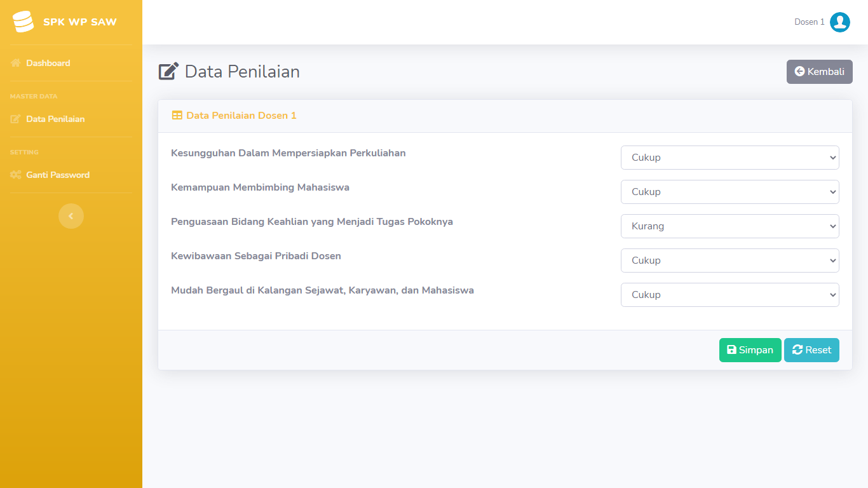This screenshot has height=488, width=868.
Task: Open the Kewibawaan Sebagai Pribadi Dosen dropdown
Action: coord(729,260)
